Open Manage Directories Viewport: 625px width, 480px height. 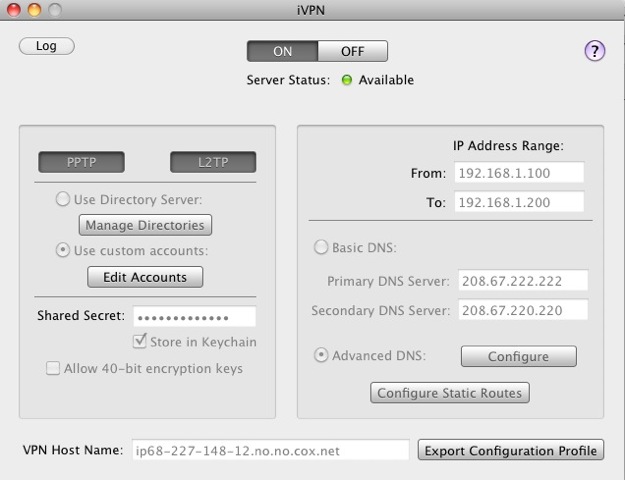point(145,225)
